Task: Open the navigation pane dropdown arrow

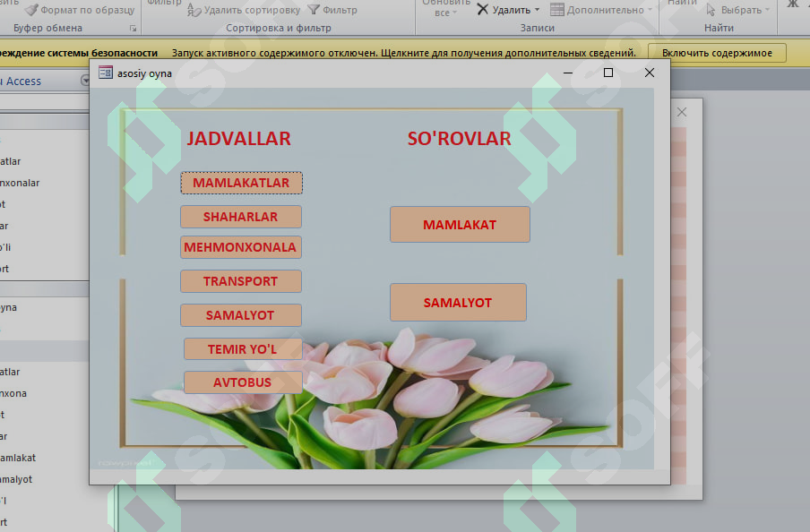Action: pos(85,81)
